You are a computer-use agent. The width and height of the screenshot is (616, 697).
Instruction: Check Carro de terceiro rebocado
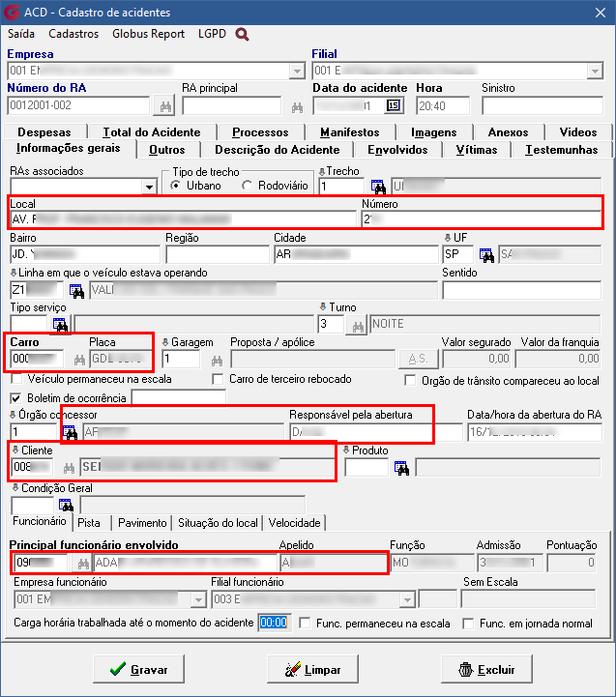coord(218,379)
